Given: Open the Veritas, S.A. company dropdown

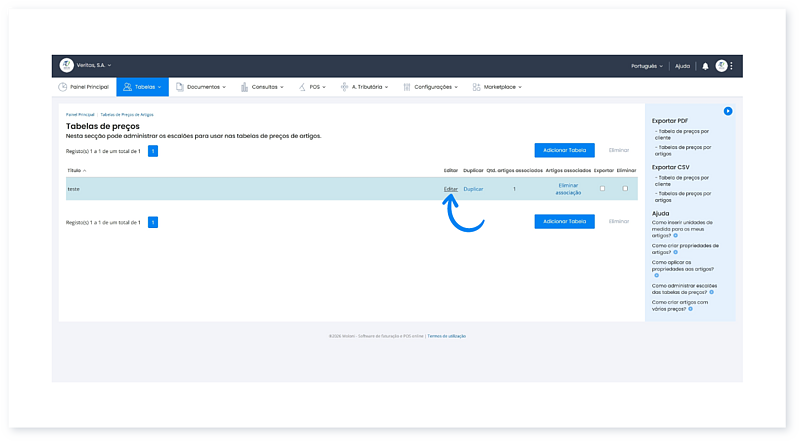Looking at the screenshot, I should (x=95, y=65).
